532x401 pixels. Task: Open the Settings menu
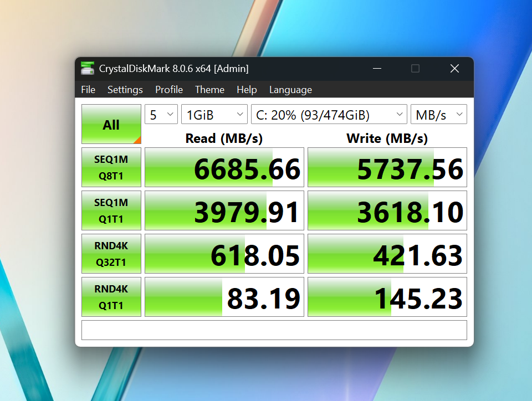click(x=125, y=90)
